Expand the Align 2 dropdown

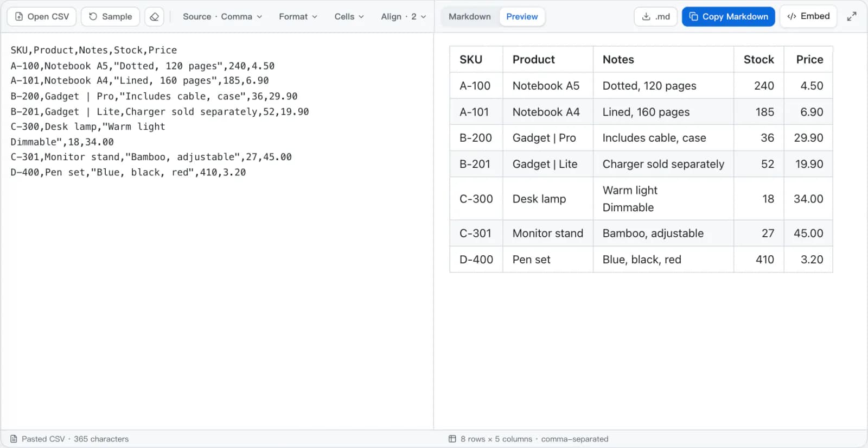(403, 17)
